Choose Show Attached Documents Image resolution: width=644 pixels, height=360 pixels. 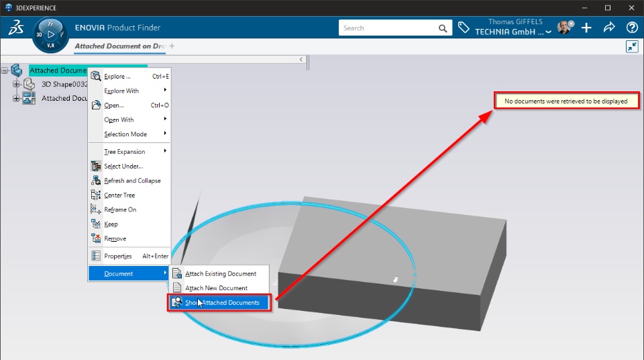click(x=220, y=302)
